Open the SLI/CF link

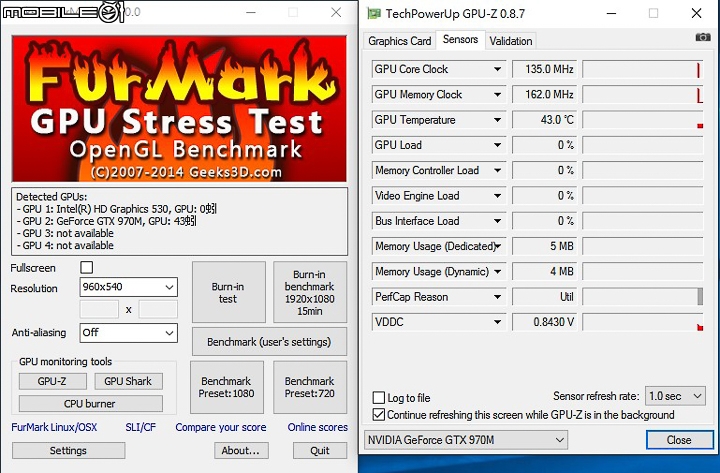[141, 427]
